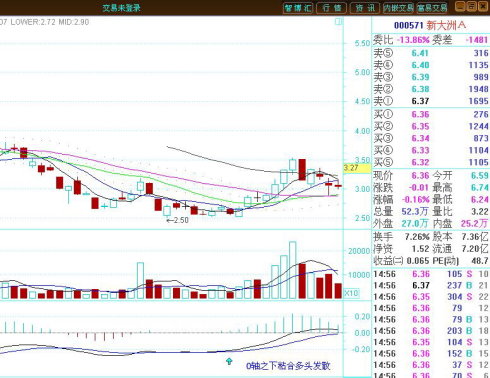Minimize the trading window
Viewport: 490px width, 378px height.
461,7
